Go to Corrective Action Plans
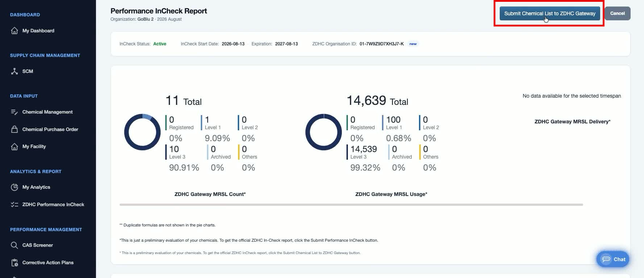This screenshot has width=644, height=278. [48, 263]
